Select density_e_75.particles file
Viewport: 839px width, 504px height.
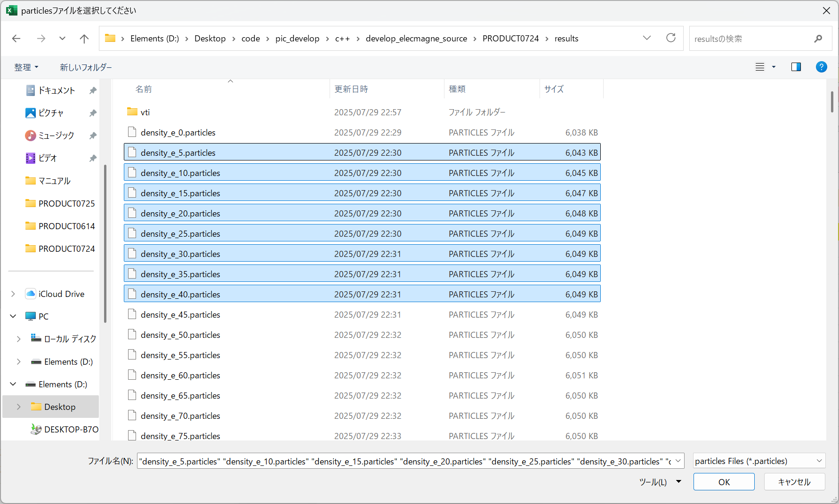pos(362,436)
